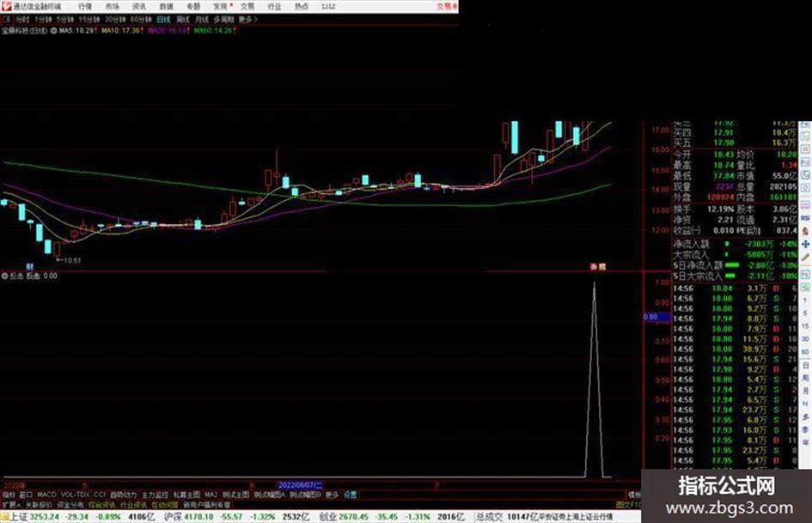Click the 15-minute shortcut in right toolbar
812x523 pixels.
coord(805,326)
